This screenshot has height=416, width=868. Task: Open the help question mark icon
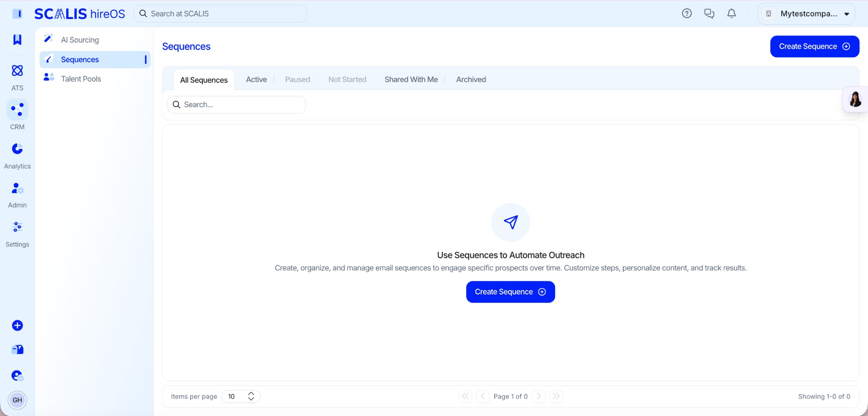687,14
